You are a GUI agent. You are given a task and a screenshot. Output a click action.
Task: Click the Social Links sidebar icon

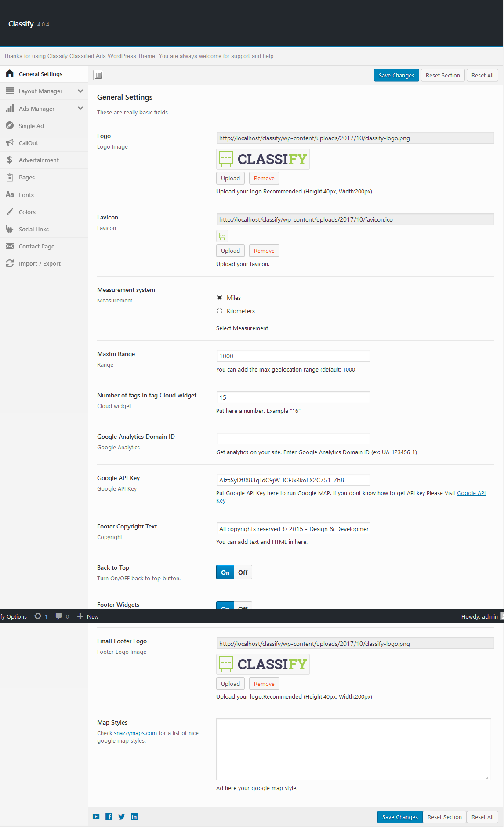[10, 229]
